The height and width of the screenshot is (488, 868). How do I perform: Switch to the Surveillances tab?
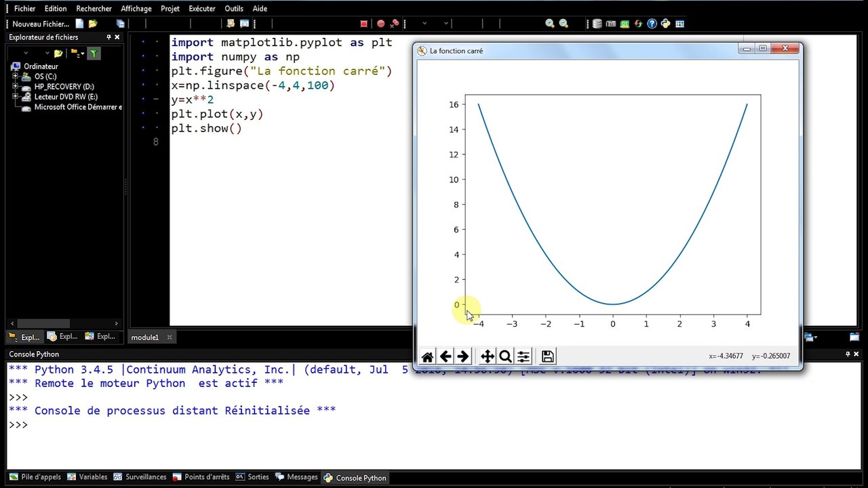click(140, 477)
